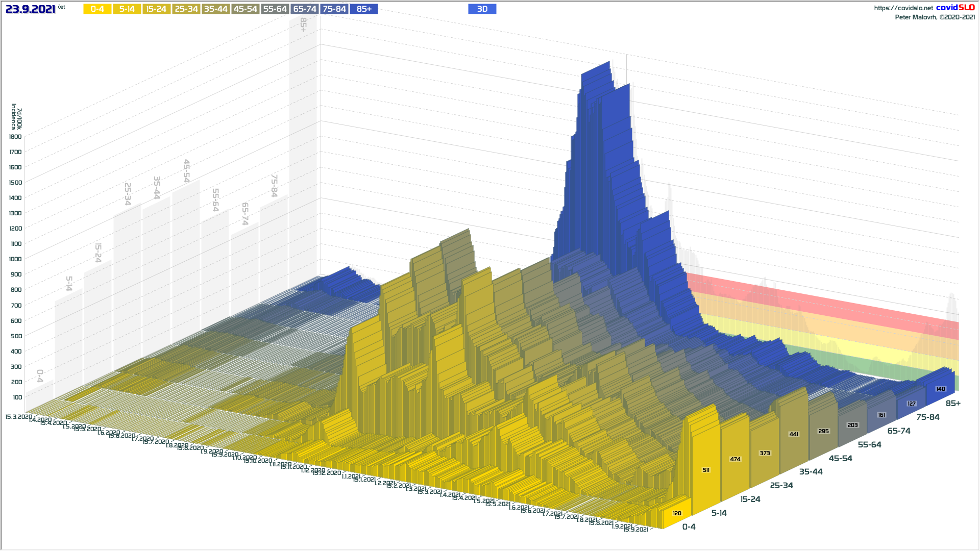Click the 441 value label on 35-44 bar
Viewport: 980px width, 551px height.
[x=794, y=434]
